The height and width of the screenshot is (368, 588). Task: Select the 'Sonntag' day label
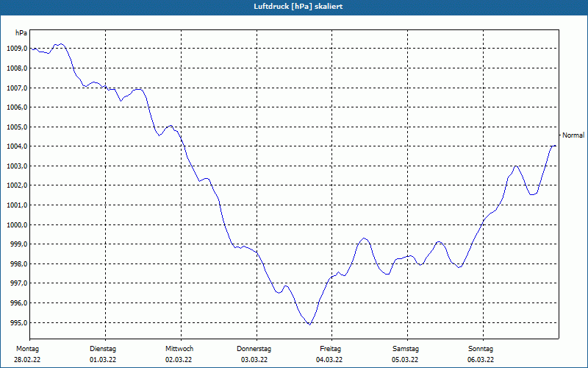(x=481, y=349)
